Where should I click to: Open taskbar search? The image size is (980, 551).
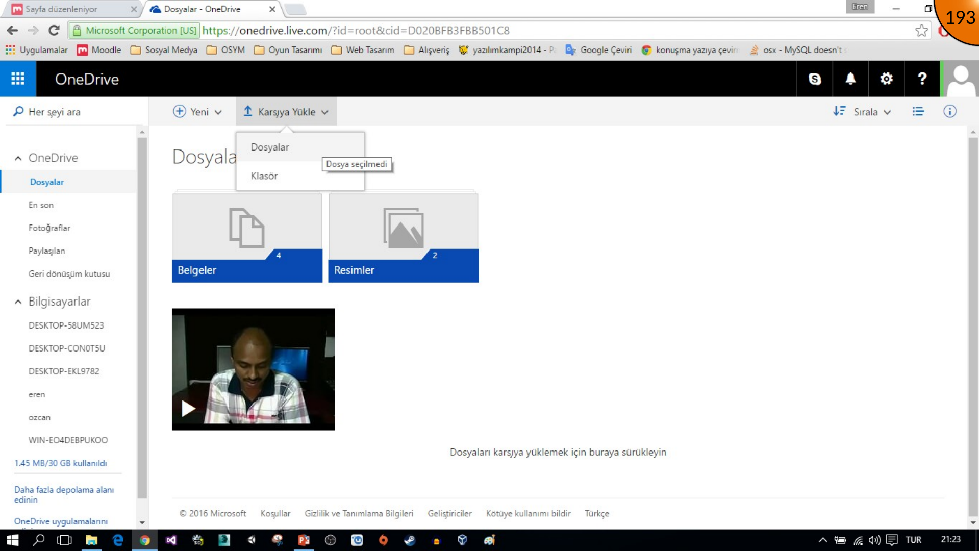[39, 540]
